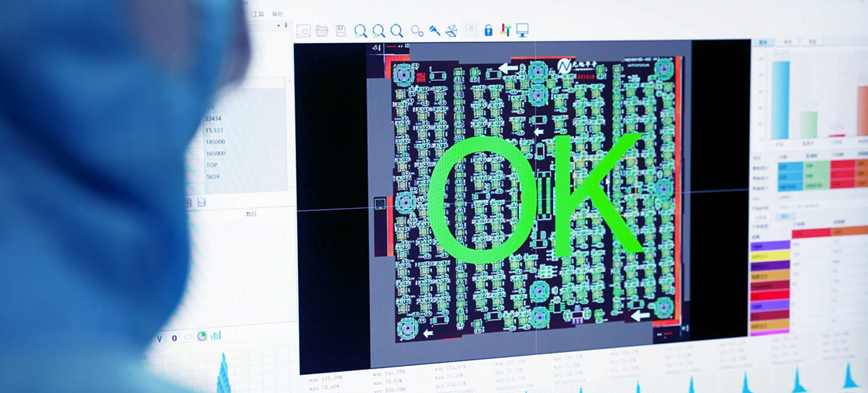Click the small chart icon below the value list
The width and height of the screenshot is (868, 393).
point(201,202)
